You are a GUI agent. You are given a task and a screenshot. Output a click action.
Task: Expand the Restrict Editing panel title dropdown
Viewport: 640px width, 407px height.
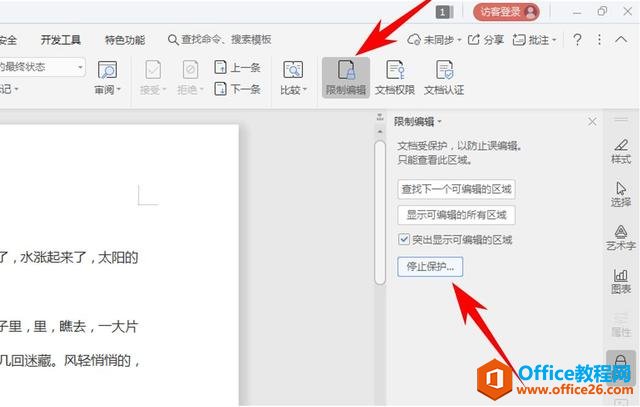point(440,122)
